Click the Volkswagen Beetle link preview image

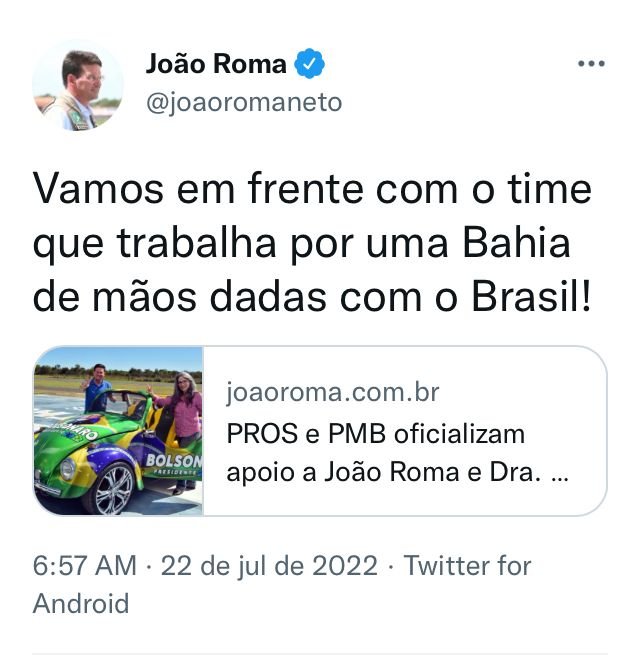coord(118,431)
